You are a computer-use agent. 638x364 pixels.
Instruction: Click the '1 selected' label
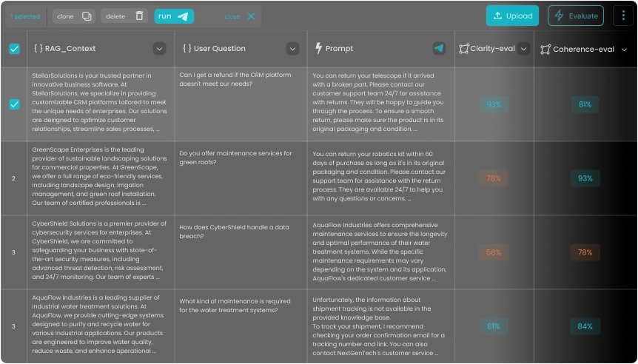[25, 17]
